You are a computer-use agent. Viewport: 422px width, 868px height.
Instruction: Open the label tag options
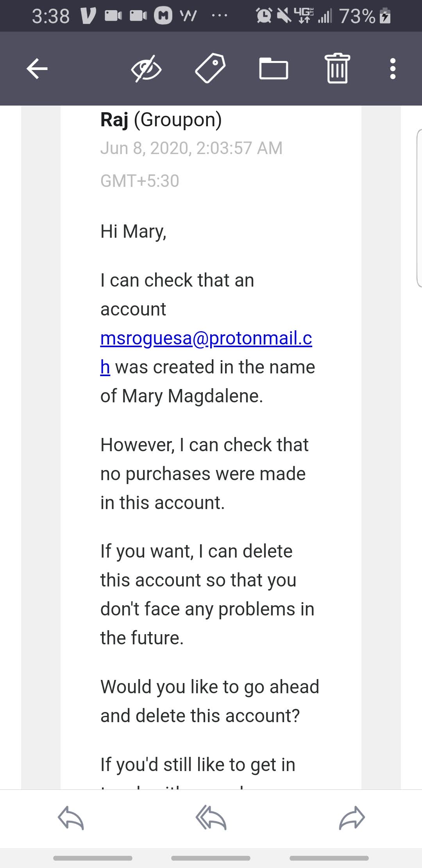tap(210, 69)
